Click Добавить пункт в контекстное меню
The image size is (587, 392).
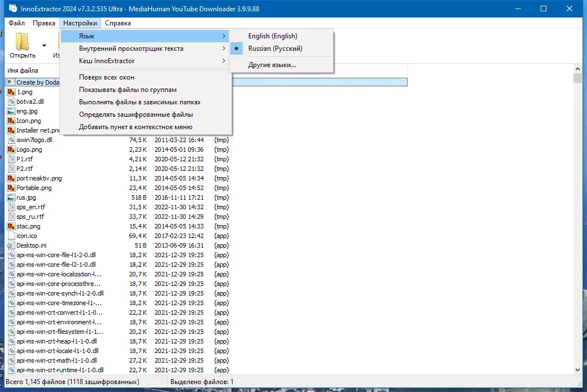click(134, 127)
